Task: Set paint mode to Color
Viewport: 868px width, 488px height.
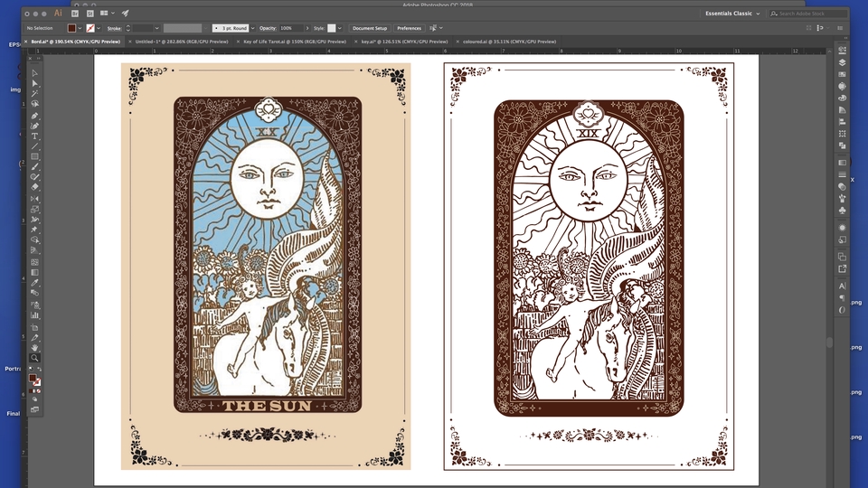Action: coord(31,391)
